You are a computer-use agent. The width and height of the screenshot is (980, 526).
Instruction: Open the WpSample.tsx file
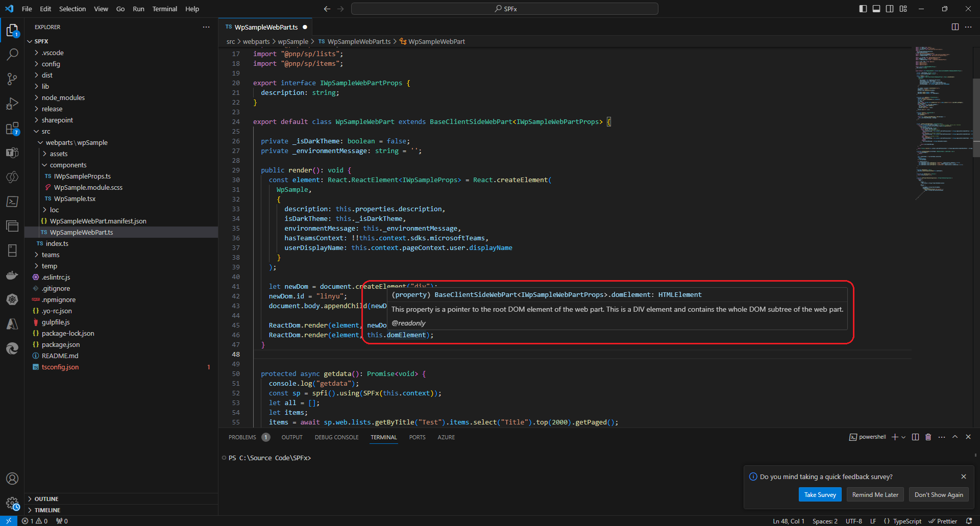(x=75, y=198)
